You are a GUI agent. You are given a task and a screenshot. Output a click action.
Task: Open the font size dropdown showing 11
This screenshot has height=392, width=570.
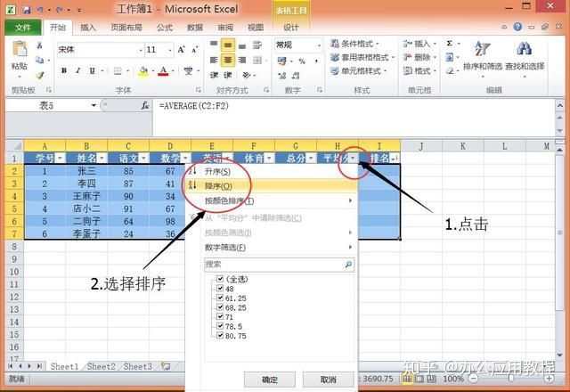pyautogui.click(x=170, y=50)
